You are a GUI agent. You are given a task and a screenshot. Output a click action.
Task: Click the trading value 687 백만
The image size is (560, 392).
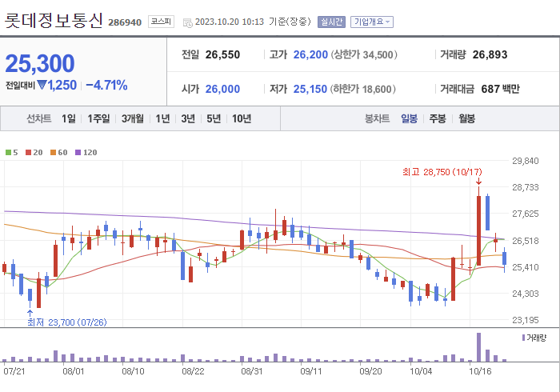tap(500, 89)
